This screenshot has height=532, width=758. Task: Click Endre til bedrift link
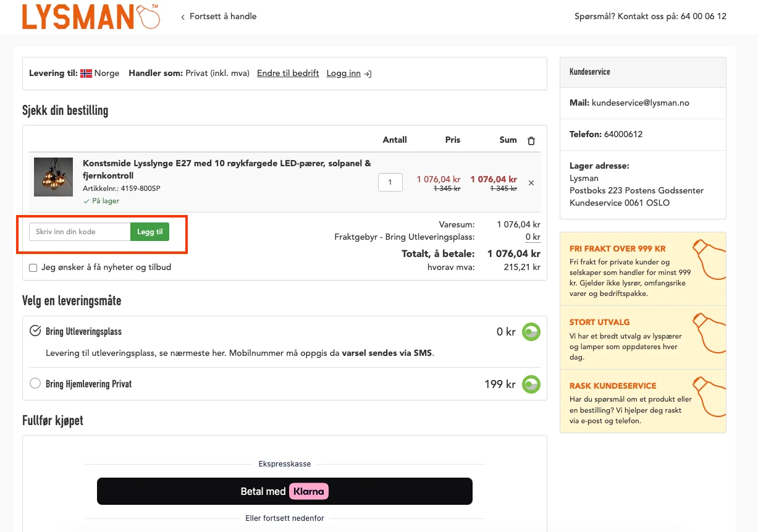(288, 73)
